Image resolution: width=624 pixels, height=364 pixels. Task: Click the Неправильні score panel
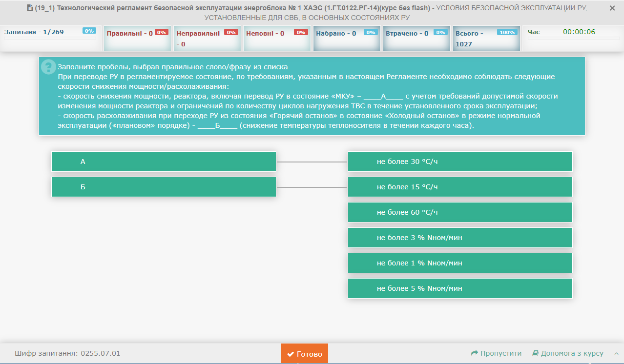(207, 38)
